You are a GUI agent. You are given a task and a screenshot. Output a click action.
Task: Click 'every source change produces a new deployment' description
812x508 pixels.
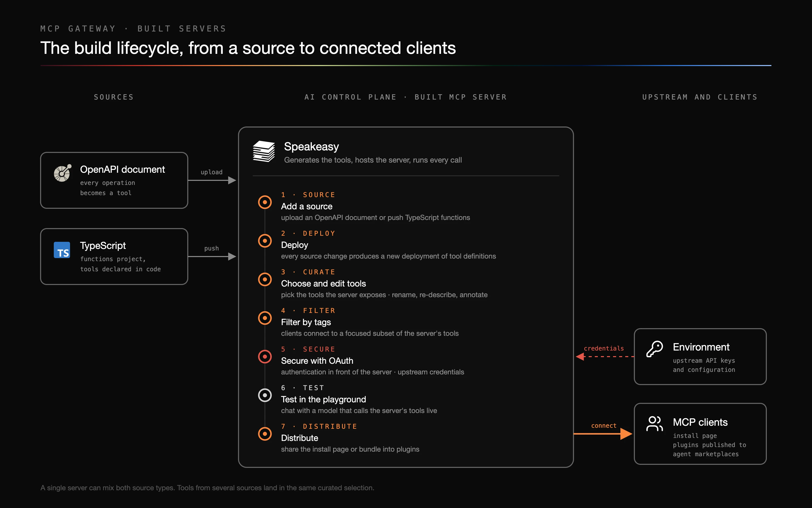point(388,256)
